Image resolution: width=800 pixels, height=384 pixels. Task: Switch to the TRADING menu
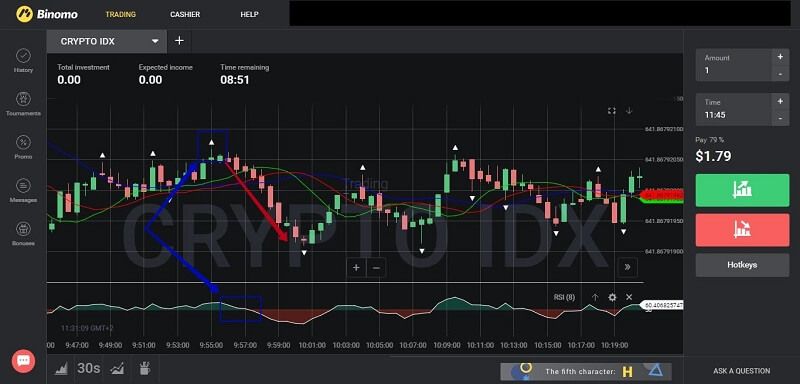click(120, 14)
